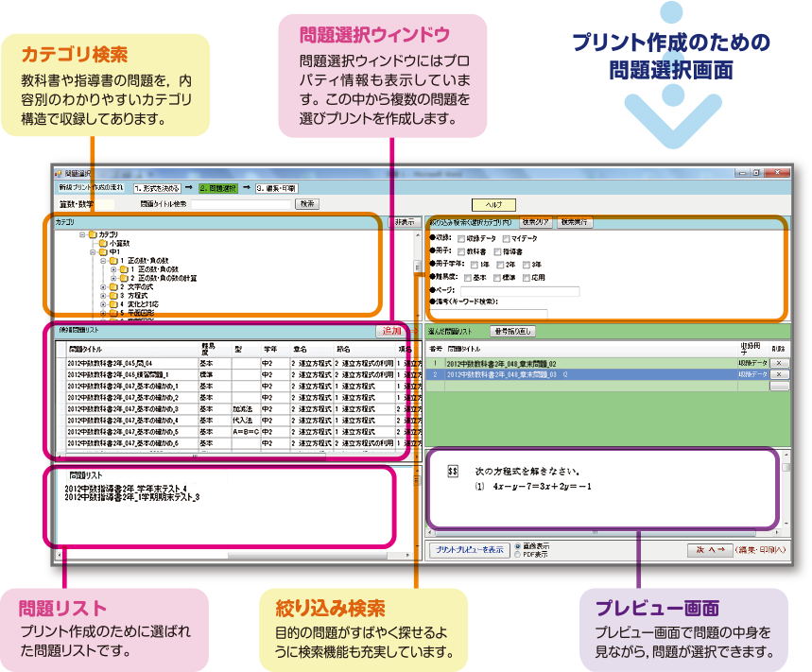The height and width of the screenshot is (672, 812).
Task: Click the 問題選択 application icon in the title bar
Action: (59, 174)
